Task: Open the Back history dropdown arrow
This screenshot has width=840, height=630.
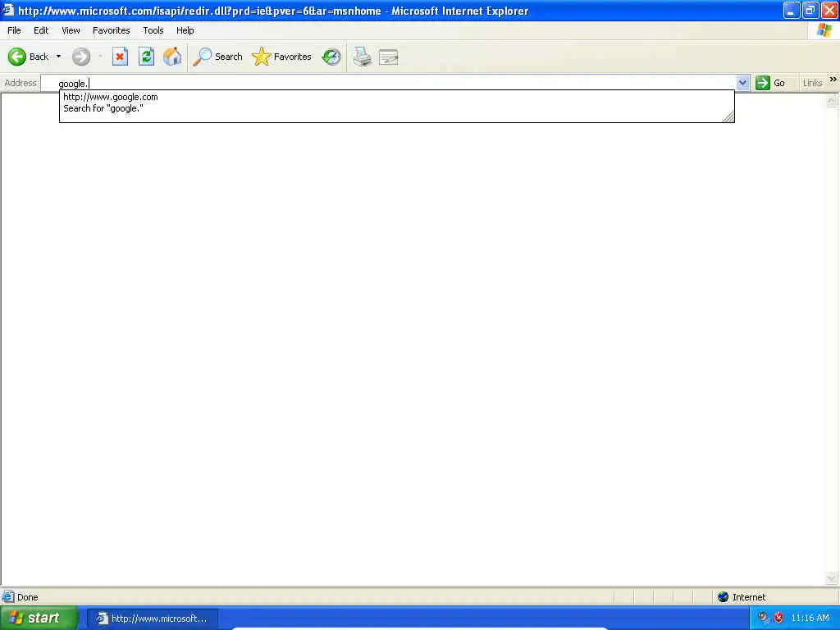Action: [x=58, y=57]
